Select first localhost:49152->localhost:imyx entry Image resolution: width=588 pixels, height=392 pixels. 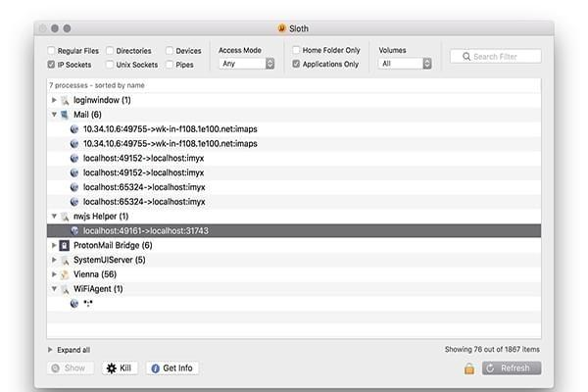[x=294, y=159]
